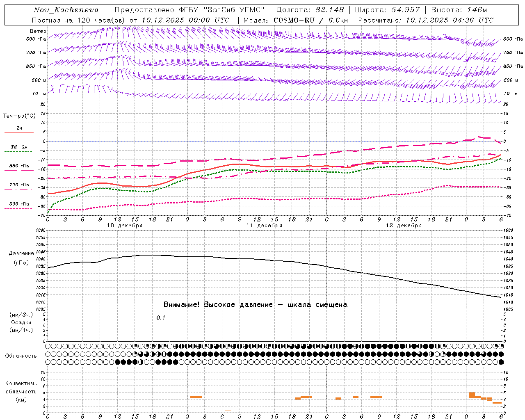Click the Nov_Kochenevo station title
This screenshot has height=420, width=525.
tap(66, 10)
